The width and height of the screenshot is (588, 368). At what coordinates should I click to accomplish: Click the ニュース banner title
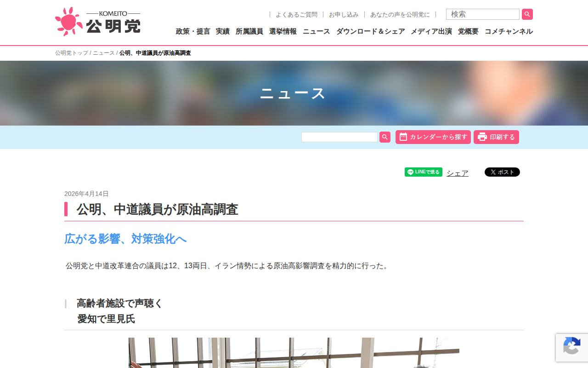(293, 93)
